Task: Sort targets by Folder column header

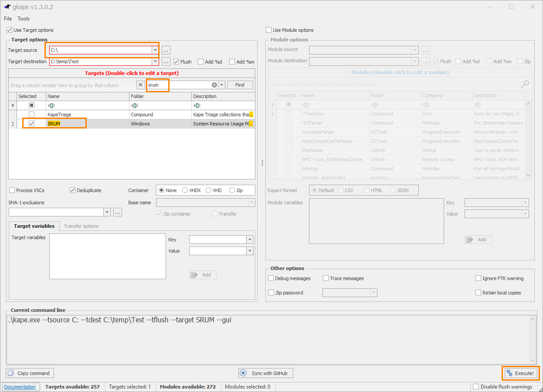Action: coord(160,96)
